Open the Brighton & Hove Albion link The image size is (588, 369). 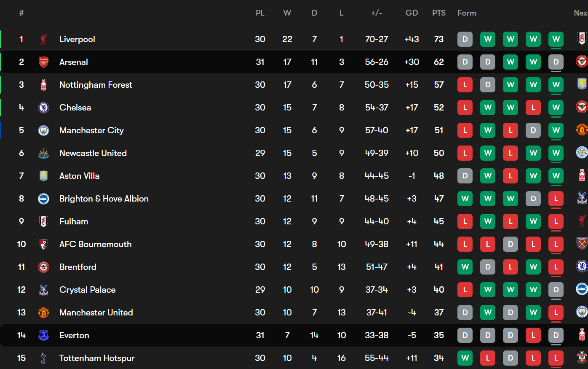104,199
